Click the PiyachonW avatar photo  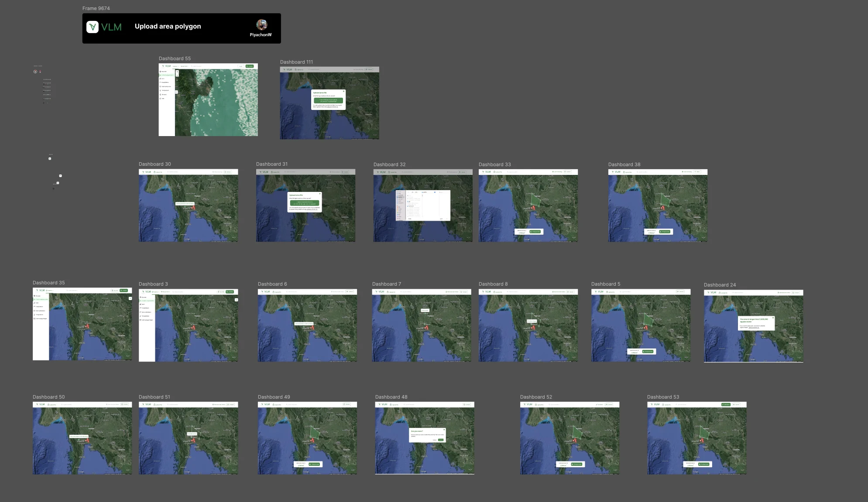tap(261, 25)
